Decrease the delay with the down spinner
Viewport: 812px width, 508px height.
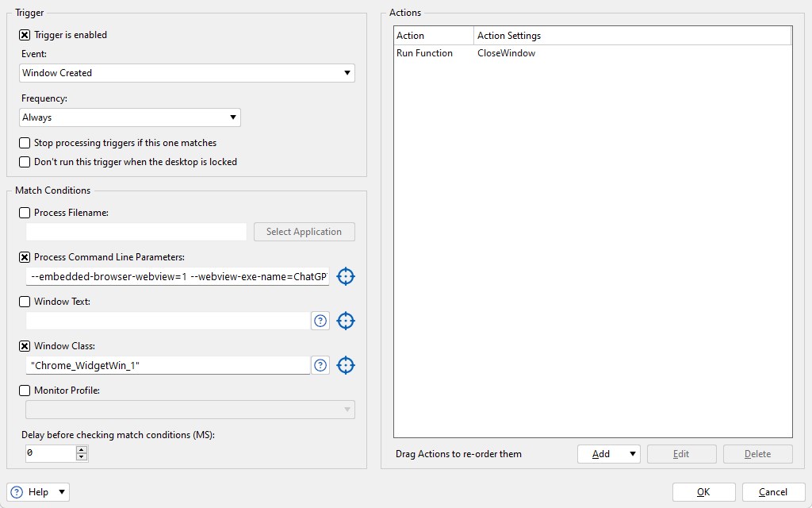point(82,457)
